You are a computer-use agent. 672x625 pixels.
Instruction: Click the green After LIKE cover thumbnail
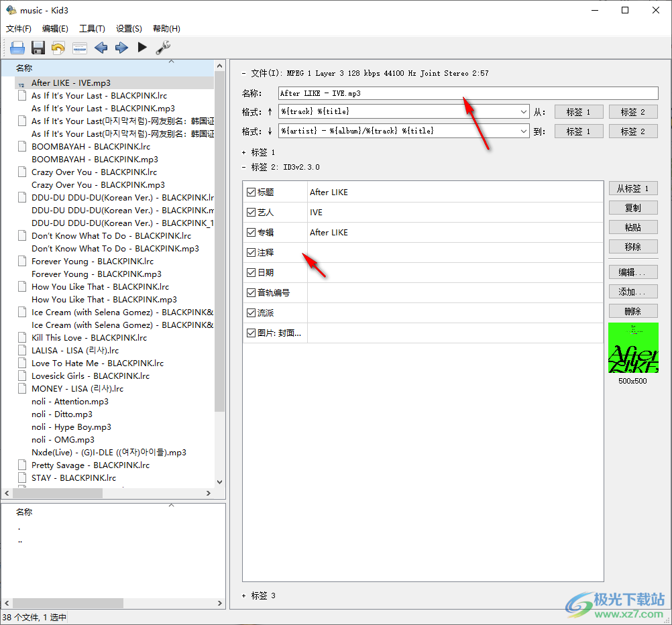tap(633, 348)
